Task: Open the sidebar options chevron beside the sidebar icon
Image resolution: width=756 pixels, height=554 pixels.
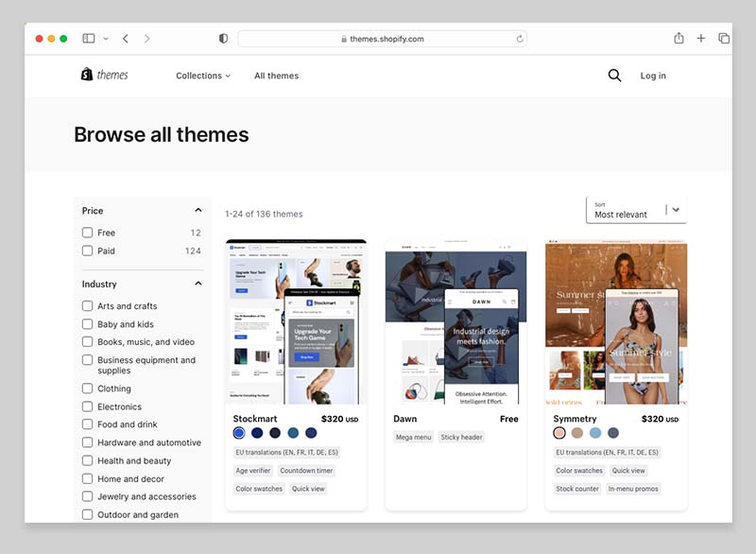Action: 106,39
